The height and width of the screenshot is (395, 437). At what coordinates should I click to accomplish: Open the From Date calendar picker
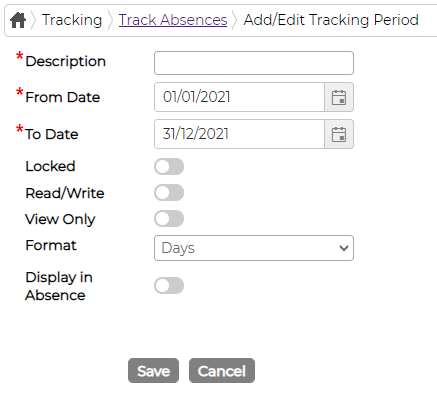click(339, 97)
